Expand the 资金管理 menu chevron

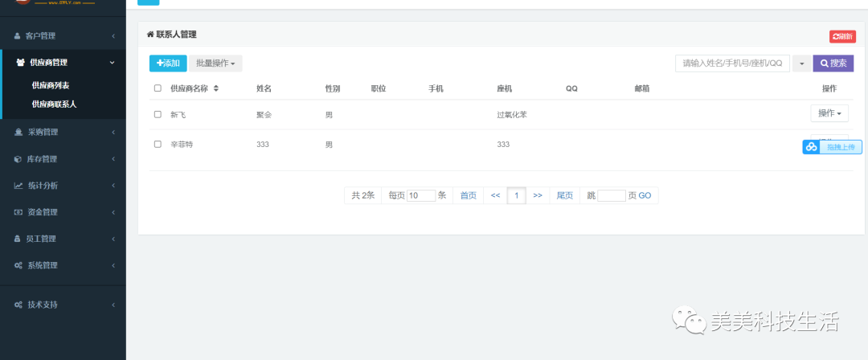coord(113,212)
